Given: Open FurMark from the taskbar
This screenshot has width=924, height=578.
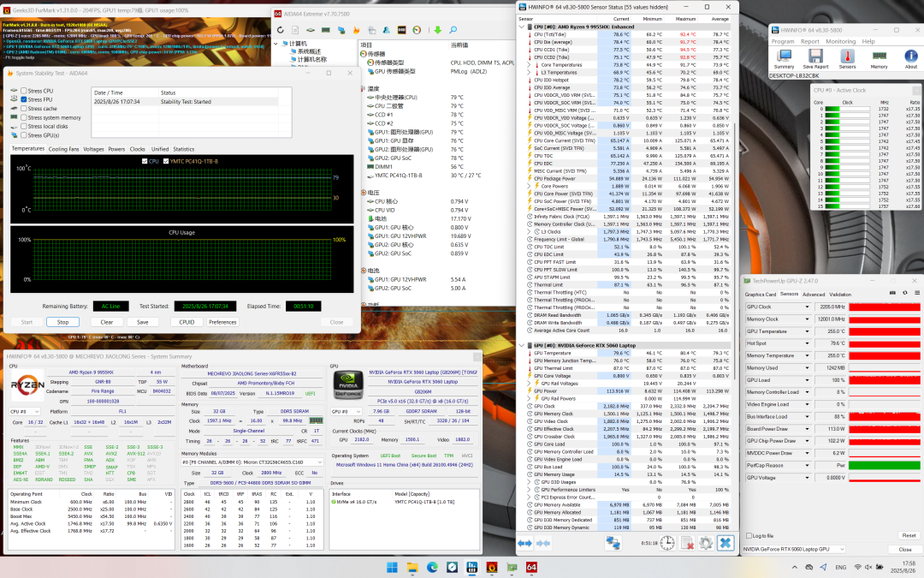Looking at the screenshot, I should [x=492, y=568].
